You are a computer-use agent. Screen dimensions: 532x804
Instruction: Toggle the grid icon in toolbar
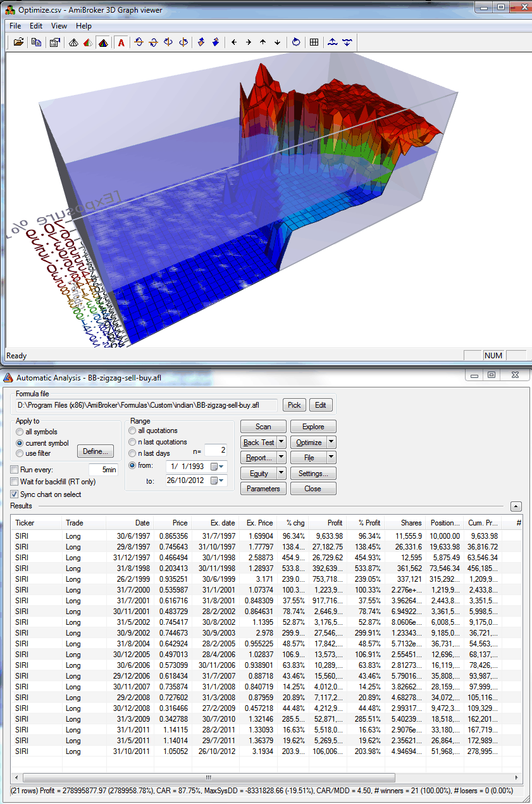point(314,42)
